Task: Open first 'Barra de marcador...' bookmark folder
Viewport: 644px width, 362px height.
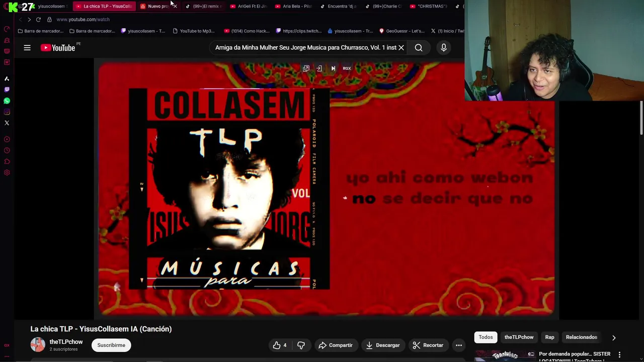Action: [x=40, y=31]
